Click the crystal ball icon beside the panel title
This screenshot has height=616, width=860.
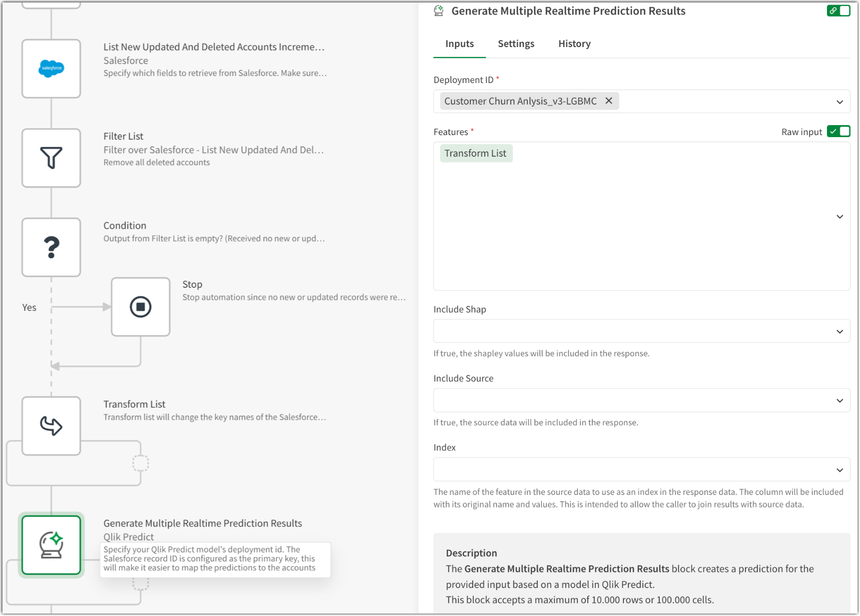coord(438,10)
